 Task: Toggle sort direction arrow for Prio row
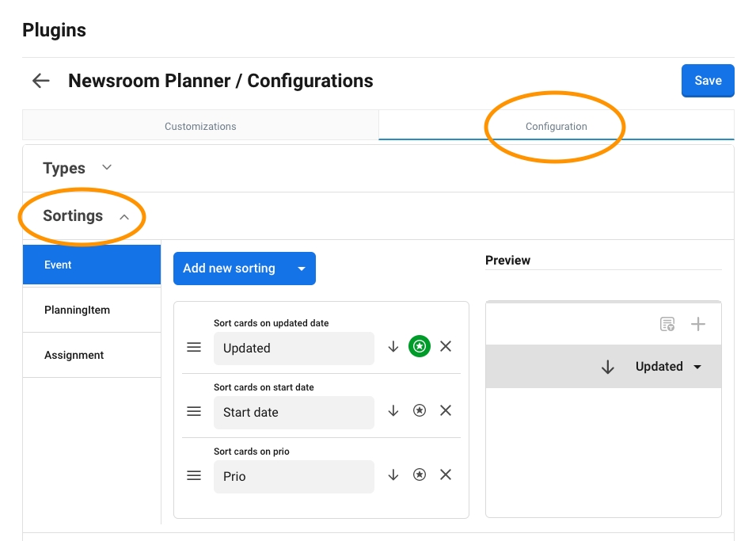[393, 475]
